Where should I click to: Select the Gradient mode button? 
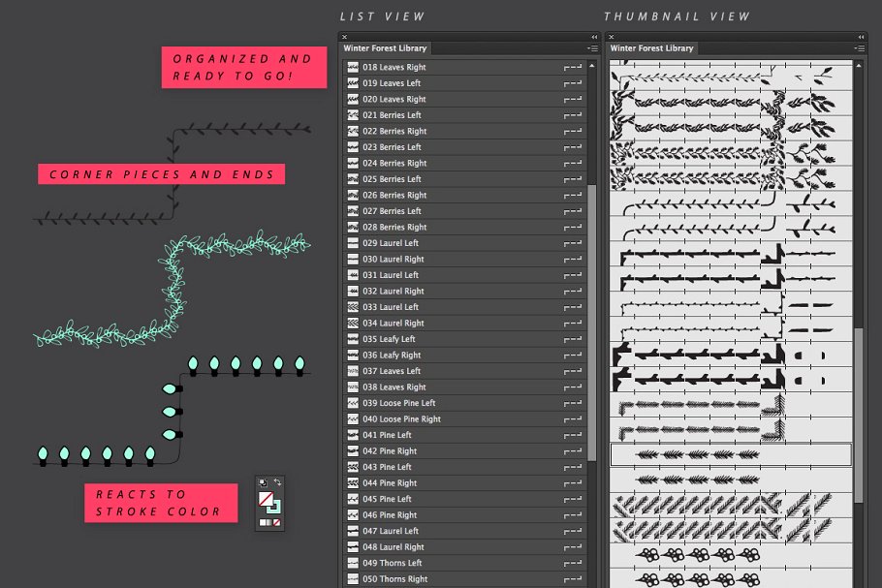coord(269,523)
